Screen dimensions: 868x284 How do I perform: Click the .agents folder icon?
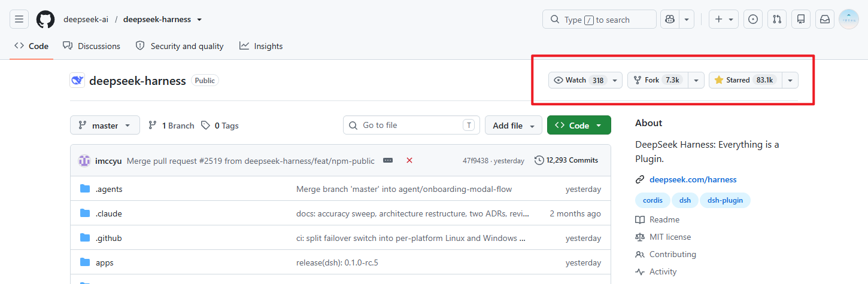click(85, 189)
